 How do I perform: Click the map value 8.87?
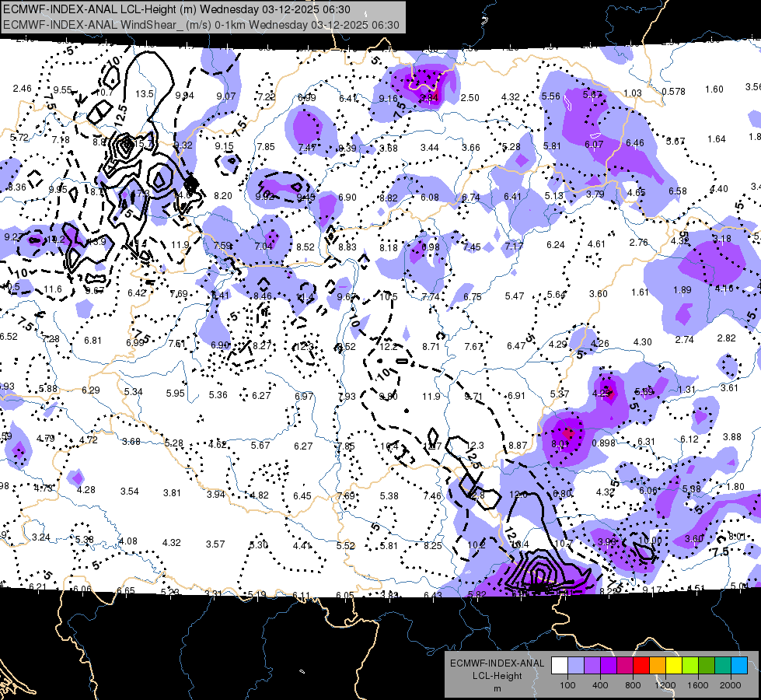click(x=518, y=446)
